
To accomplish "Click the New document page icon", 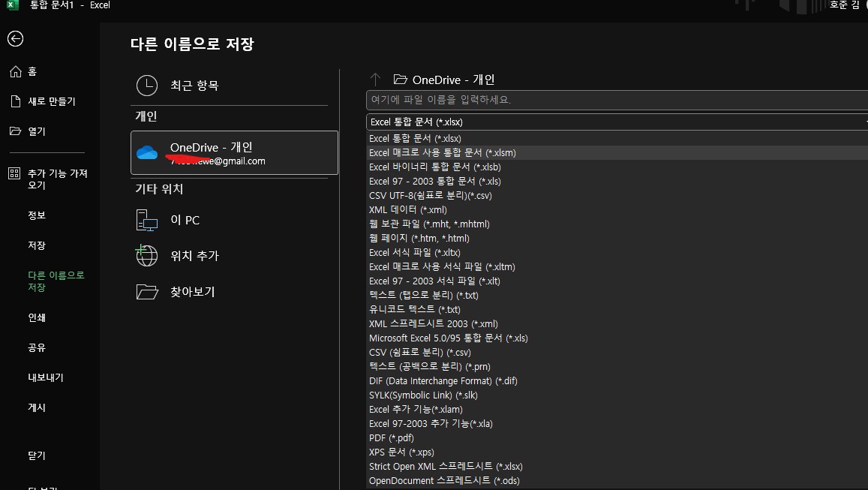I will (x=16, y=101).
